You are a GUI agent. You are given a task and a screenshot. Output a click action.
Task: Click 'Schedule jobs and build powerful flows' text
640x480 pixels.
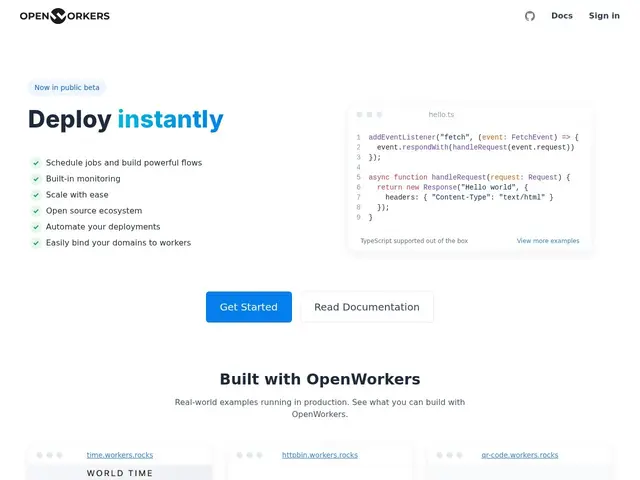(124, 163)
